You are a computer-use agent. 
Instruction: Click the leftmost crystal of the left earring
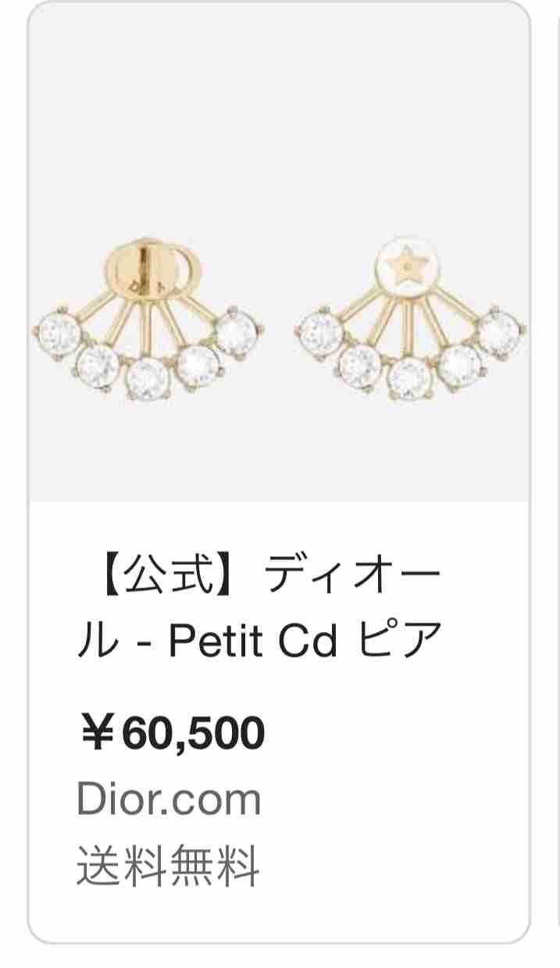[x=57, y=332]
